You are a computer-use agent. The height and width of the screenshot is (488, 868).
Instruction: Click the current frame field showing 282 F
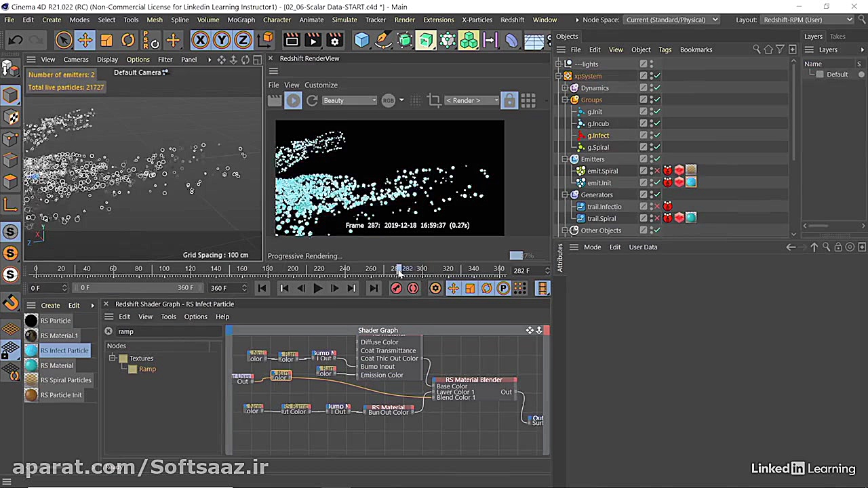click(521, 270)
